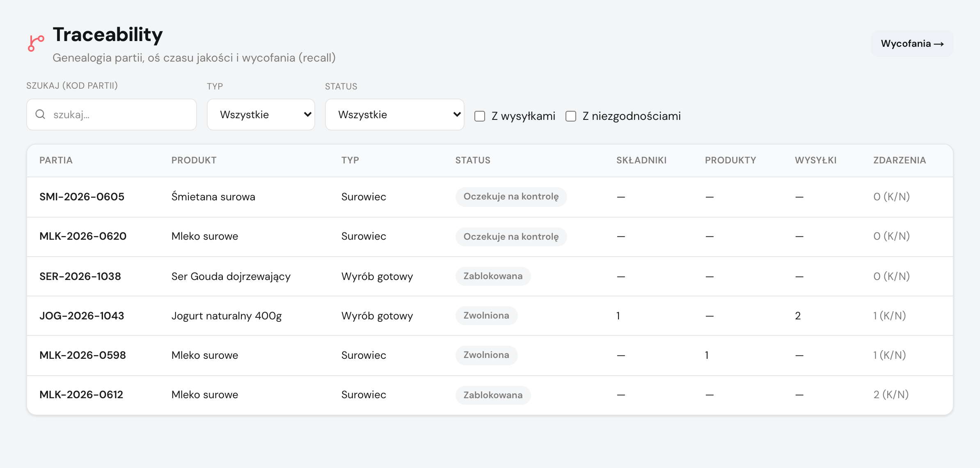Click the search magnifier icon
The height and width of the screenshot is (468, 980).
point(40,114)
